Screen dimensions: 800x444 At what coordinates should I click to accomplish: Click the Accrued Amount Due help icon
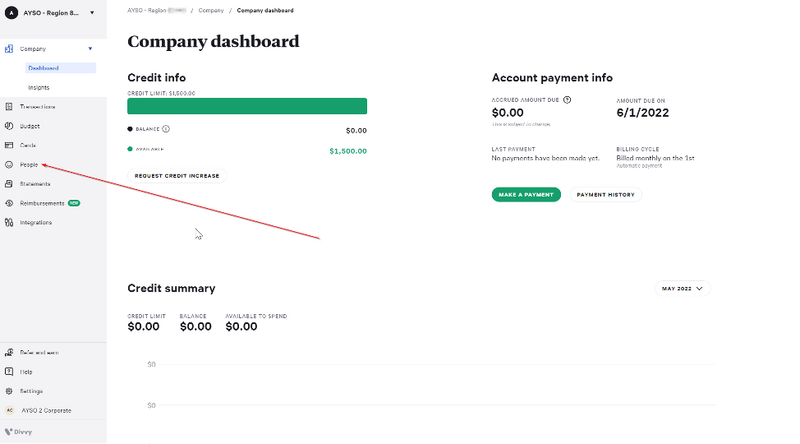(567, 100)
